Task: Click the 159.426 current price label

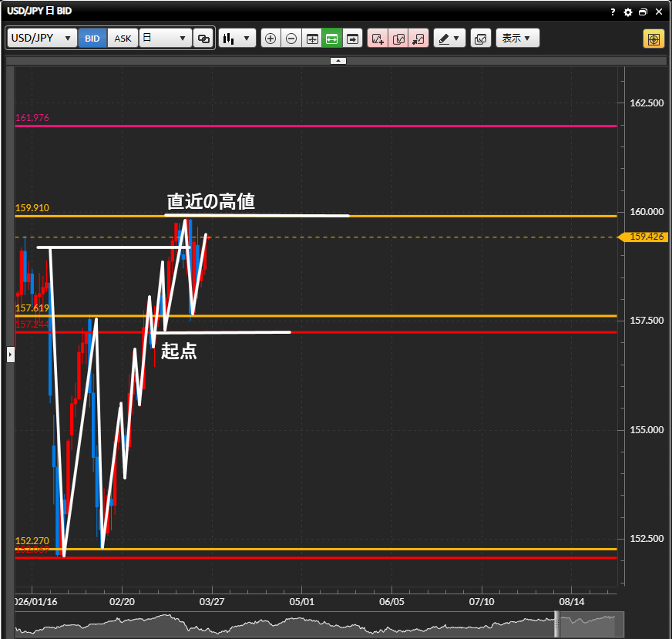Action: click(x=646, y=237)
